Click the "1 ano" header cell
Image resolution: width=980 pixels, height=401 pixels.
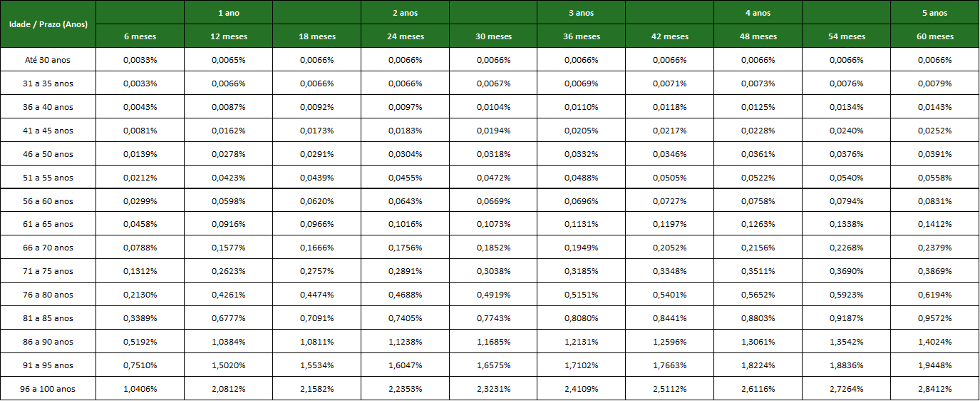pos(228,13)
